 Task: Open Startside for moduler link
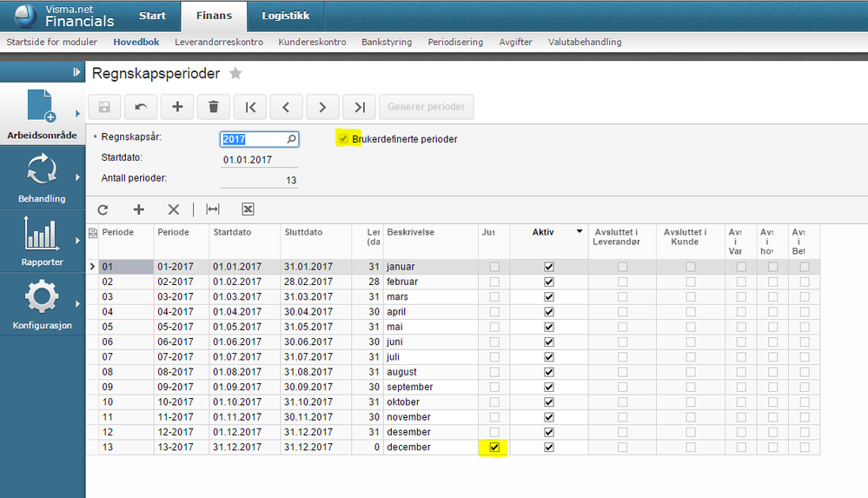pos(51,42)
